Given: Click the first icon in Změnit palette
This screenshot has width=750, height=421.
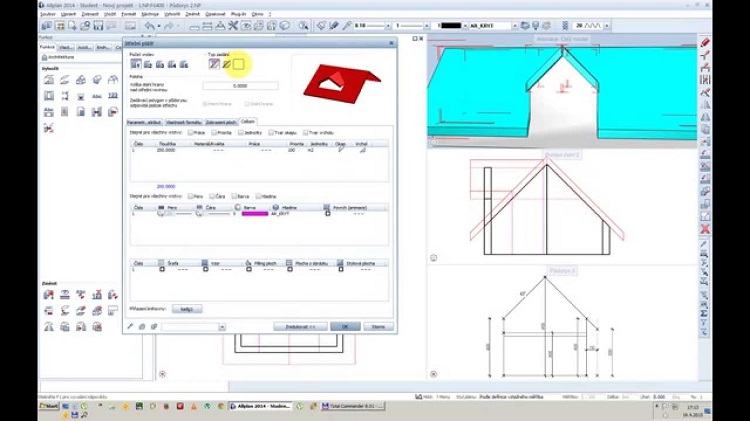Looking at the screenshot, I should pyautogui.click(x=49, y=295).
